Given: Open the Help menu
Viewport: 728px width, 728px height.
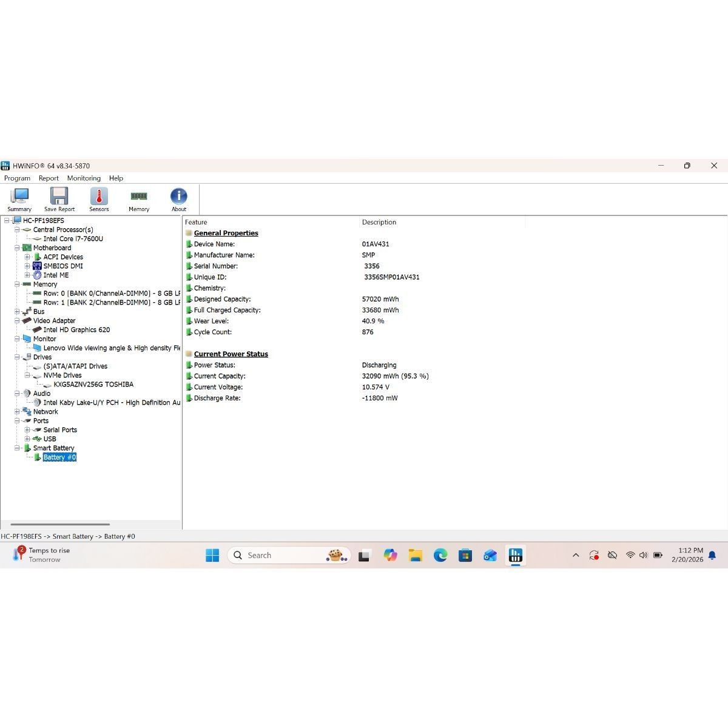Looking at the screenshot, I should point(116,178).
